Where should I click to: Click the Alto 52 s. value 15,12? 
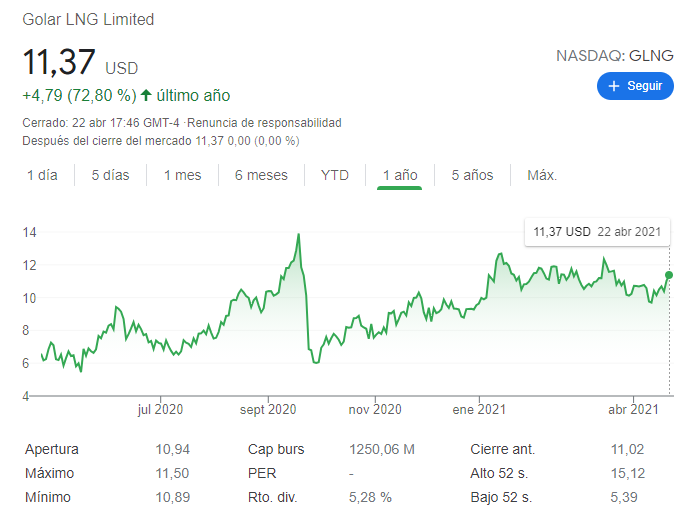628,473
